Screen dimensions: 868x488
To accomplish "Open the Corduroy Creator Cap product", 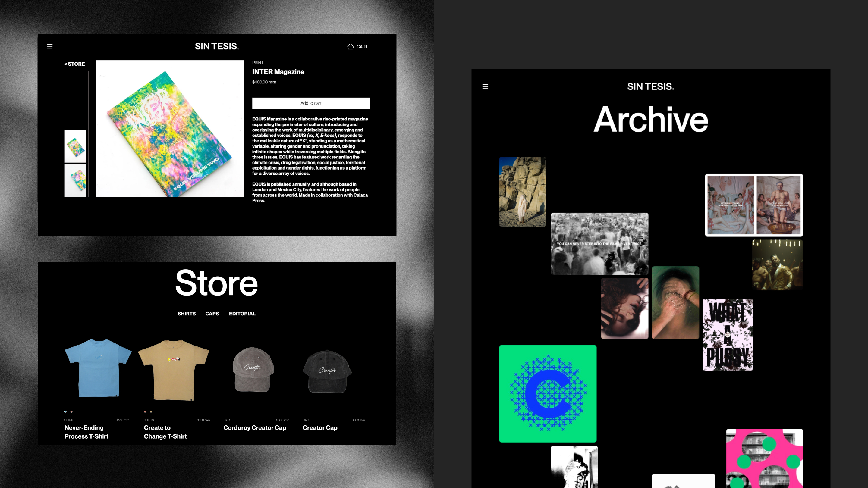I will (254, 428).
